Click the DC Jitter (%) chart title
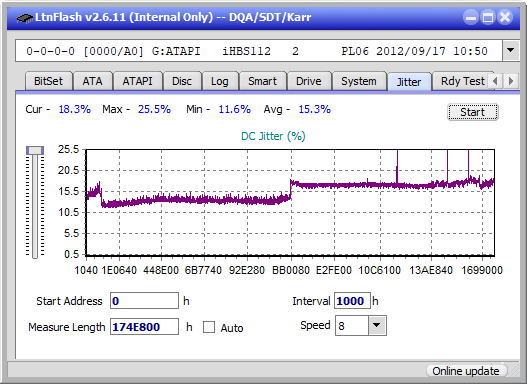The image size is (527, 384). pyautogui.click(x=273, y=136)
